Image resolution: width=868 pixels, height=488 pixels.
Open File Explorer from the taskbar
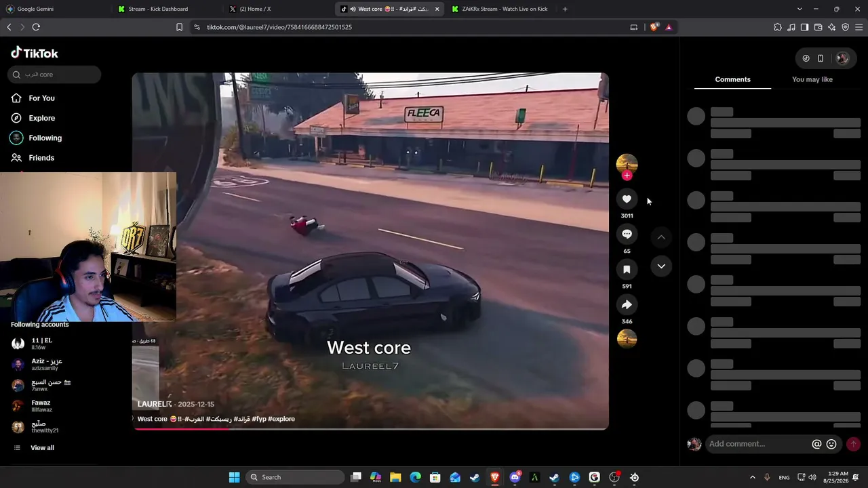(x=395, y=477)
